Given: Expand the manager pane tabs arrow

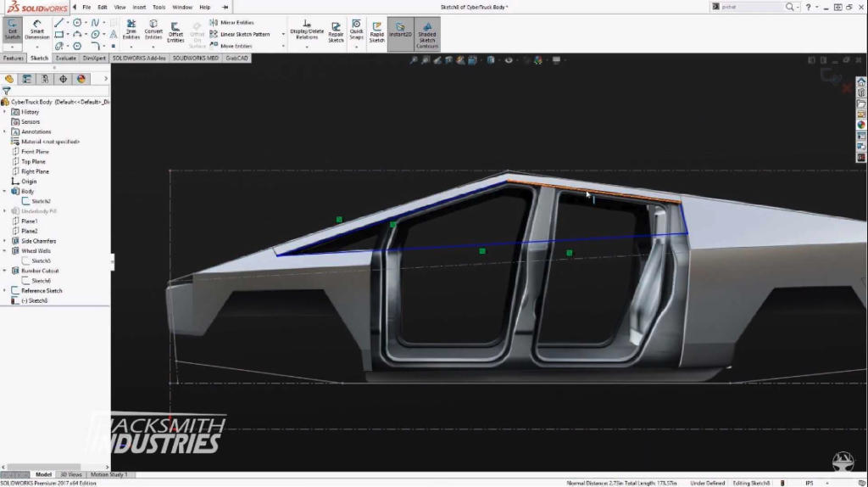Looking at the screenshot, I should tap(106, 79).
